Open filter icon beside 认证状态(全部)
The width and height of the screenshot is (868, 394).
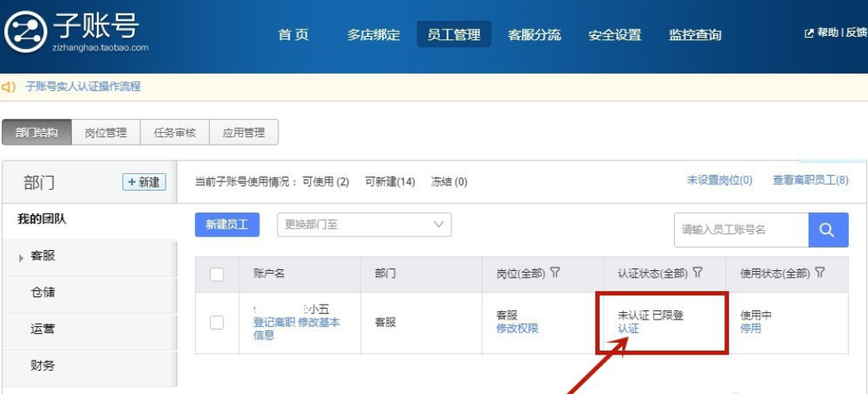coord(697,273)
